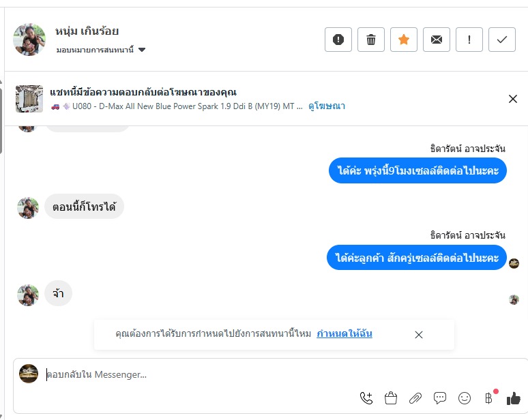Image resolution: width=528 pixels, height=420 pixels.
Task: Open the shopping bag order icon
Action: tap(391, 398)
